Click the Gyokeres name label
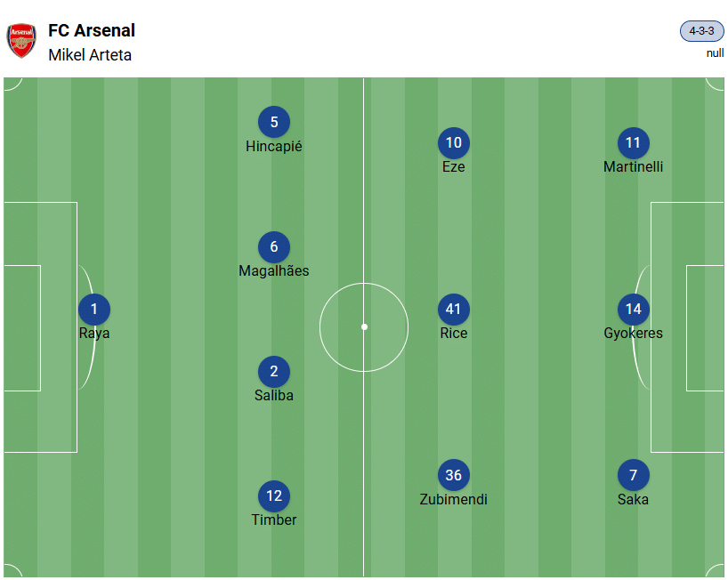Viewport: 728px width, 580px height. (633, 334)
